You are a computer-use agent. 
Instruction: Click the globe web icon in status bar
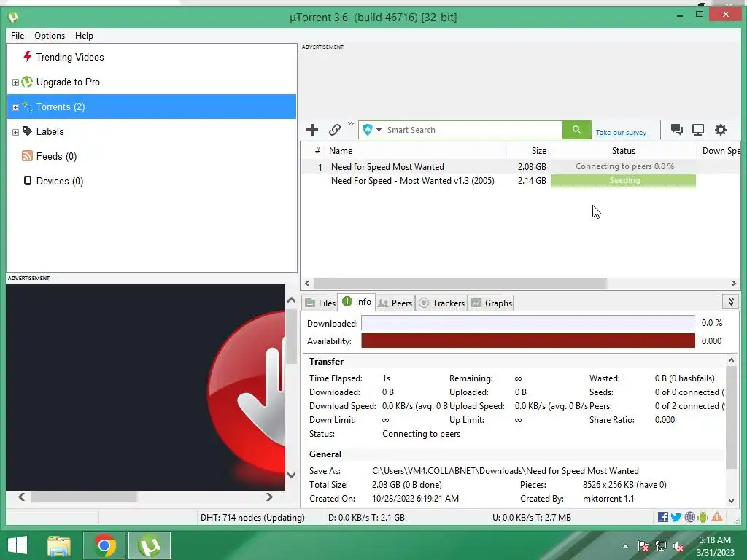tap(689, 517)
